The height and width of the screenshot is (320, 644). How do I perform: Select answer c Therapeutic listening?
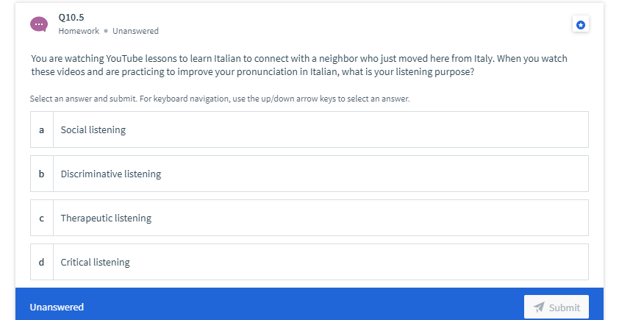tap(310, 218)
